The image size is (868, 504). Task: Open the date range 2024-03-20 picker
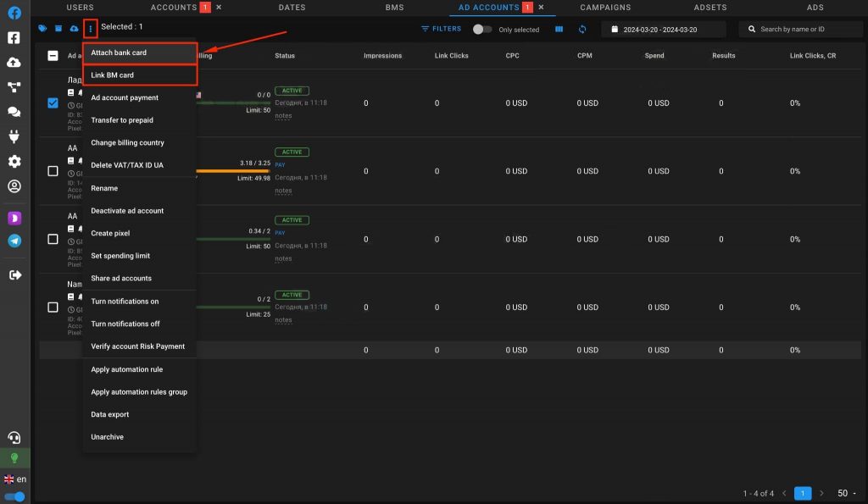(x=663, y=30)
